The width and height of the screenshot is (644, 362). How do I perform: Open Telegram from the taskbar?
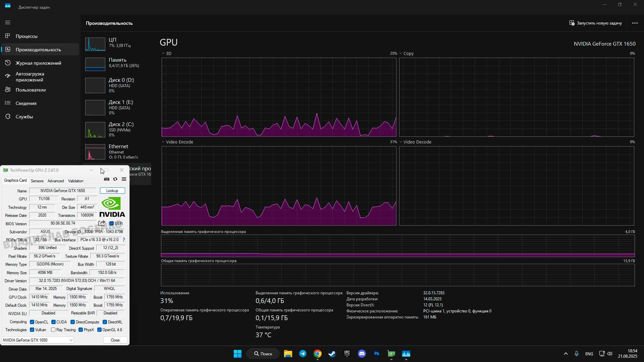tap(303, 354)
